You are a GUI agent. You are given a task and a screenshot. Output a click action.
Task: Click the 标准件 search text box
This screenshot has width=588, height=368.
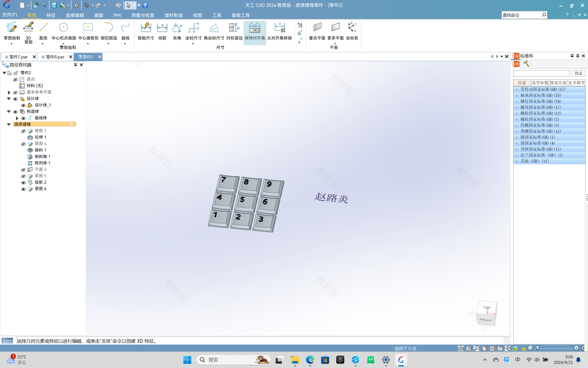click(x=541, y=73)
